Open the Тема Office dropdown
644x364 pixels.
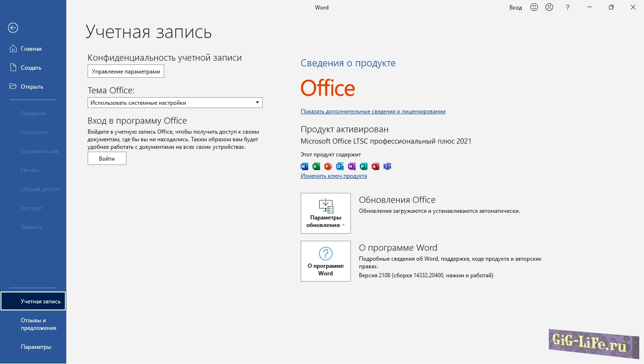pos(175,103)
